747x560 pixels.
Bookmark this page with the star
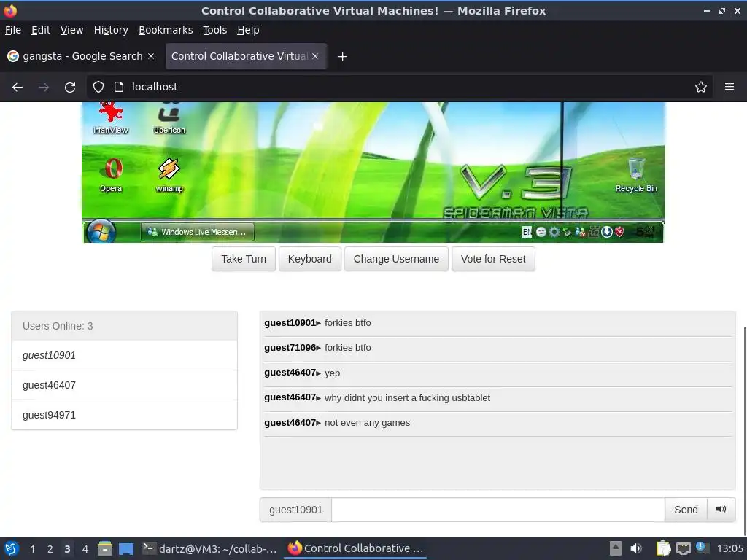pos(701,87)
